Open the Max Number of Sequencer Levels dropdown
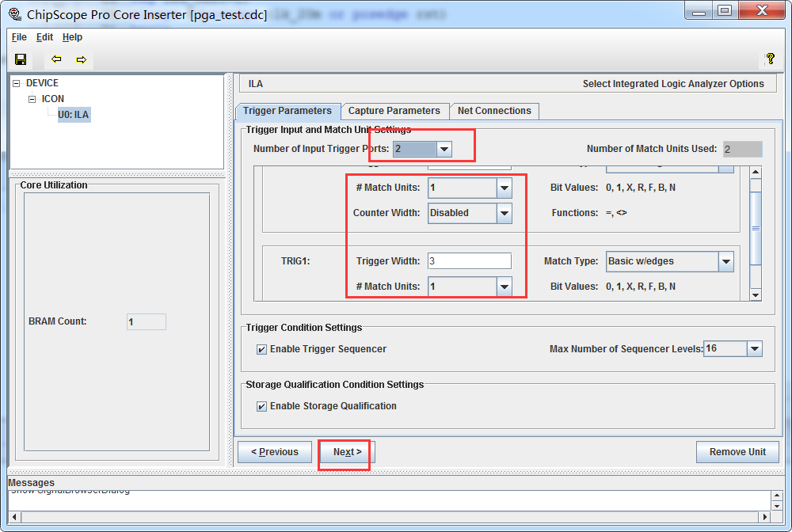Screen dimensions: 792x532 (x=754, y=348)
